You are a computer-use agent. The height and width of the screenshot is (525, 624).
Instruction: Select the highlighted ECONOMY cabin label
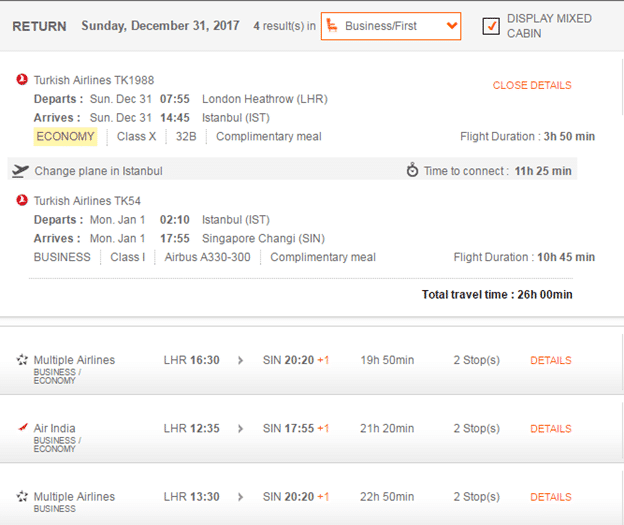click(x=65, y=137)
